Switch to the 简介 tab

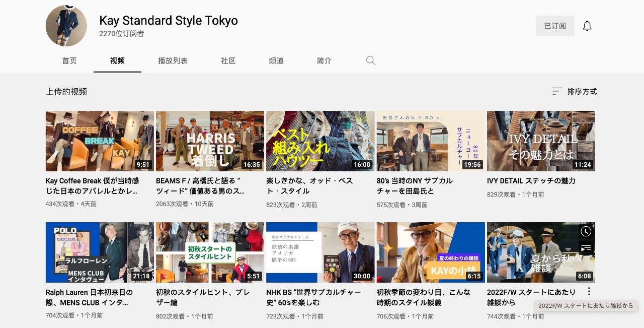tap(324, 60)
